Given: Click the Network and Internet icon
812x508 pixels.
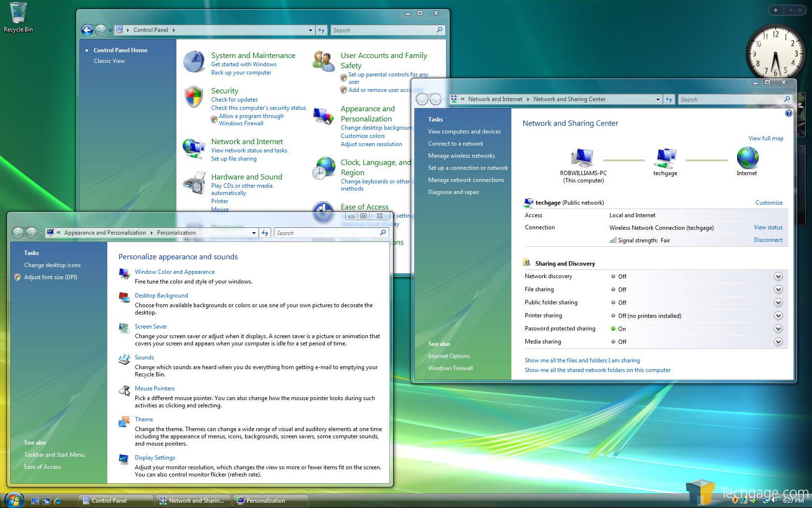Looking at the screenshot, I should (x=194, y=148).
